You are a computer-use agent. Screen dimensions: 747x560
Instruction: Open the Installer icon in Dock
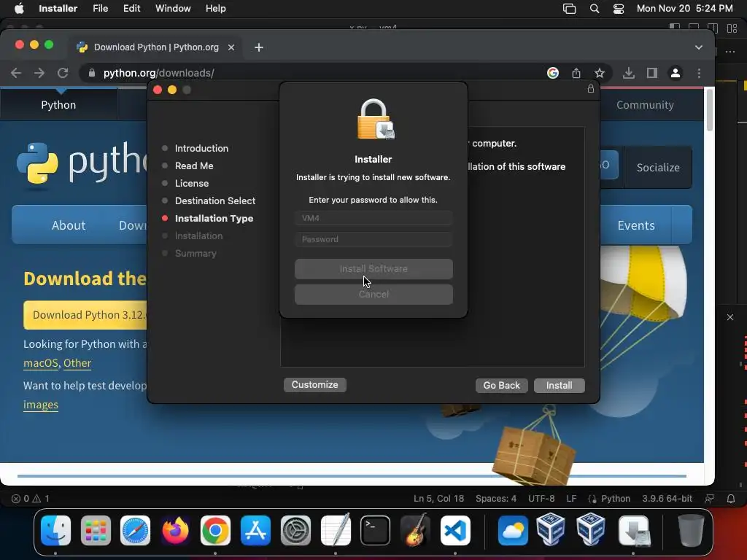click(x=633, y=531)
